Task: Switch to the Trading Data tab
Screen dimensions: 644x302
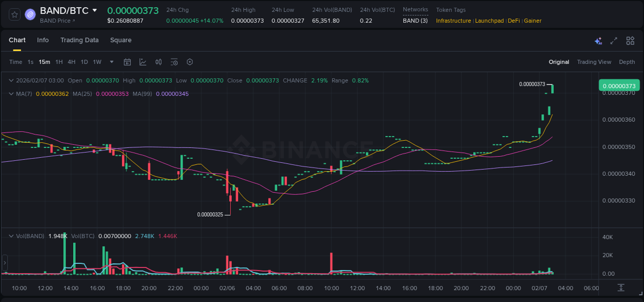Action: click(x=79, y=40)
